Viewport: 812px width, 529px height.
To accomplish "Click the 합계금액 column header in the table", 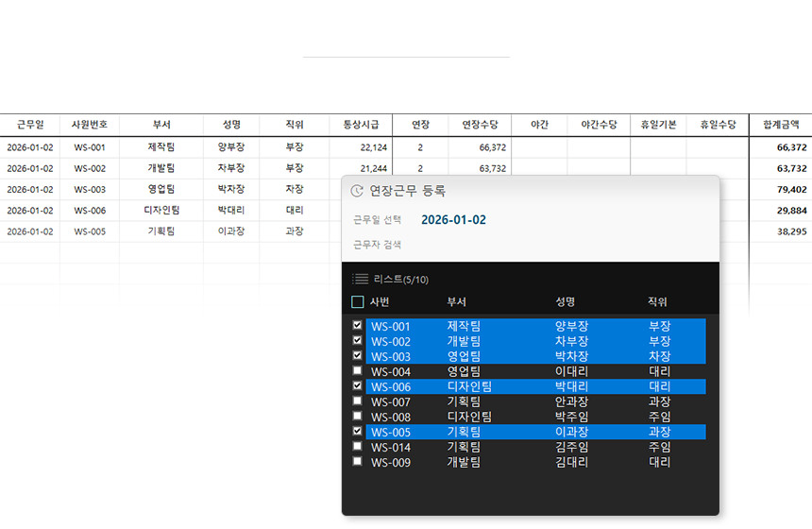I will (x=780, y=125).
